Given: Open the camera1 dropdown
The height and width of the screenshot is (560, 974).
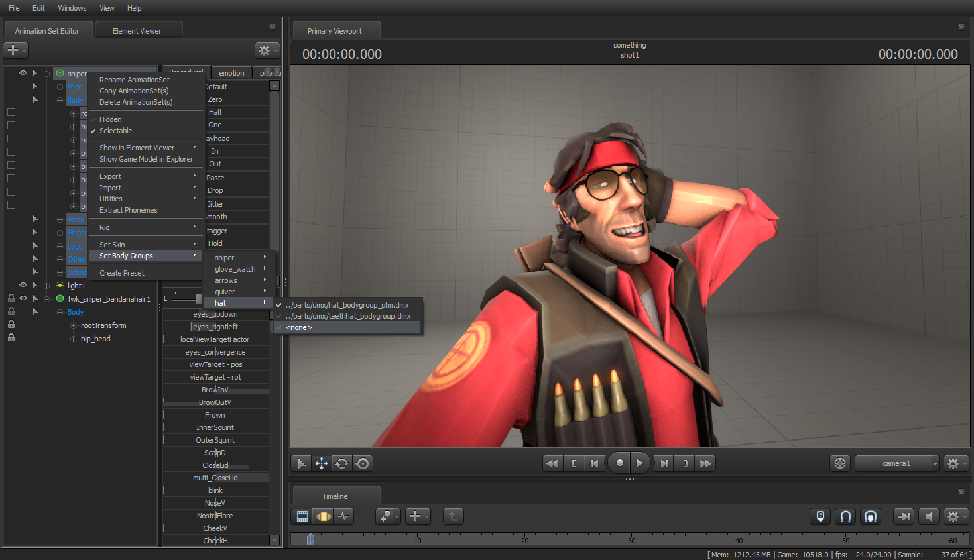Looking at the screenshot, I should 897,463.
